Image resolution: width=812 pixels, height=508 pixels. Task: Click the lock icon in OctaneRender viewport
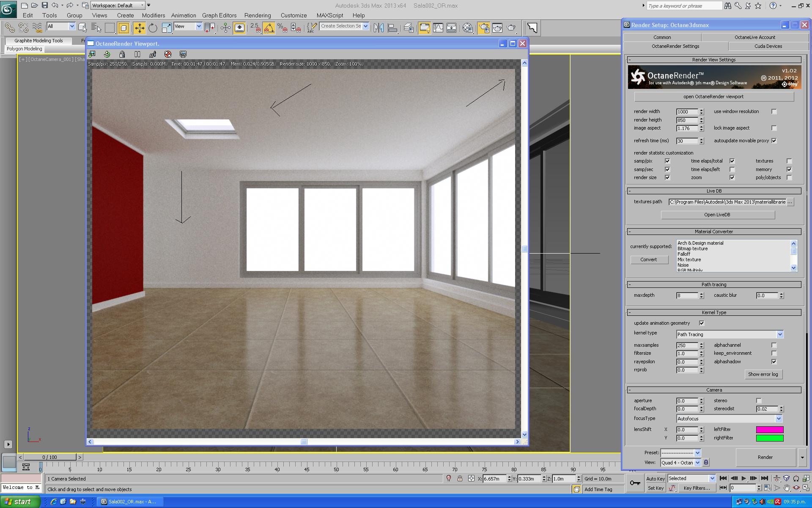122,54
